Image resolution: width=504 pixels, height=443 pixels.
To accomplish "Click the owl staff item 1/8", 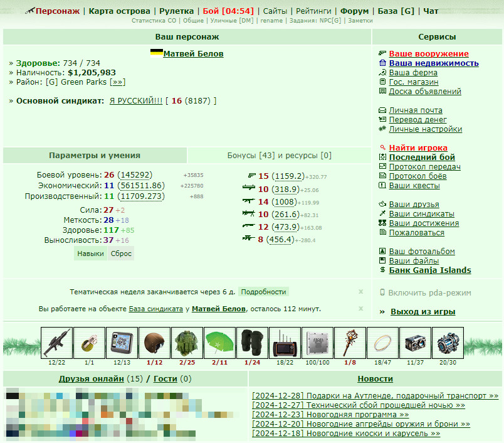I will coord(350,343).
